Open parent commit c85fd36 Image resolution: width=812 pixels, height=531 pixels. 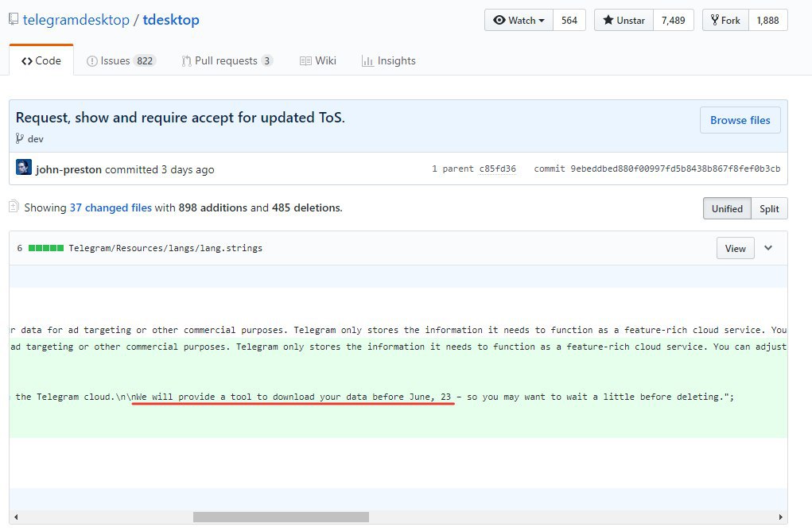(497, 169)
